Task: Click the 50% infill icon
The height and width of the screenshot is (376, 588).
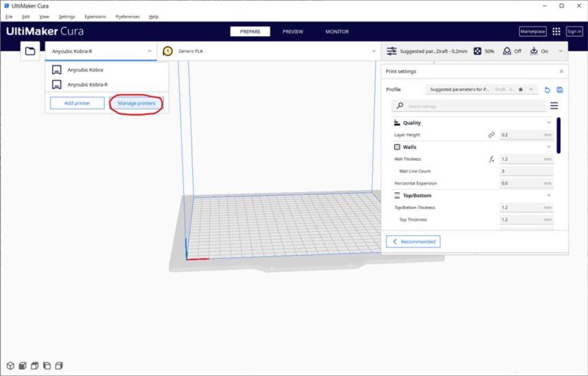Action: click(477, 51)
